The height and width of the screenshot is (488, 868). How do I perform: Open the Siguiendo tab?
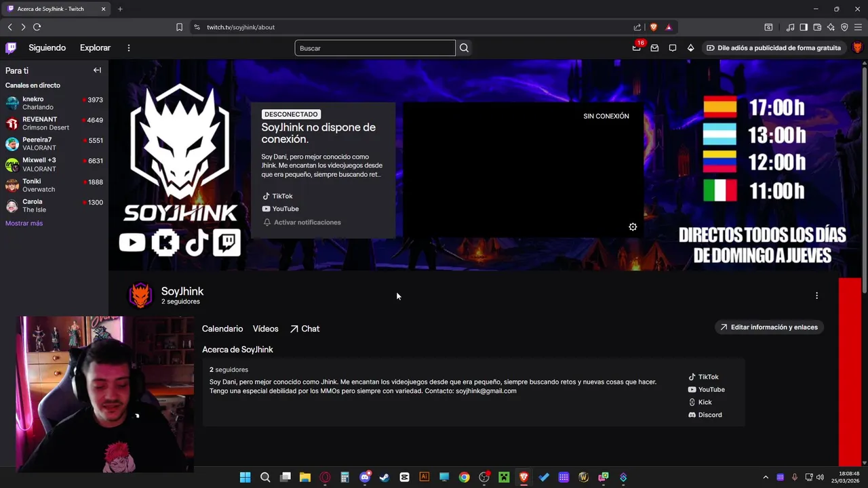click(x=47, y=47)
